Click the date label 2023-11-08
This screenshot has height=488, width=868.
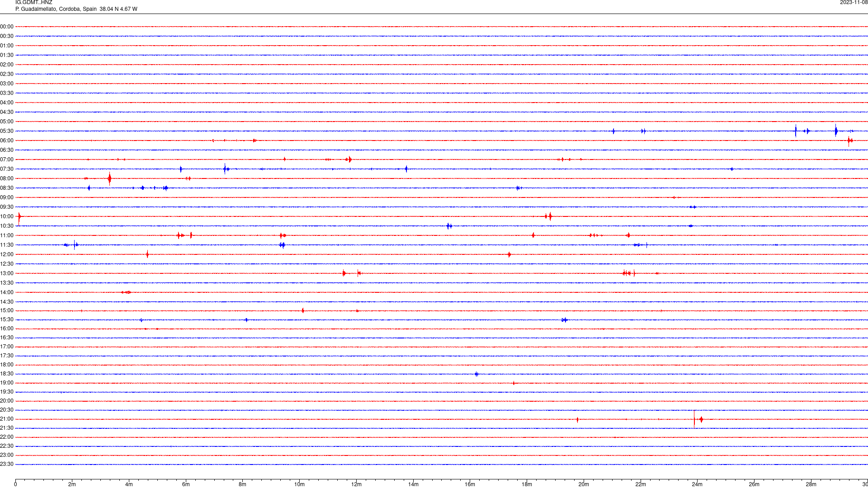pyautogui.click(x=854, y=3)
